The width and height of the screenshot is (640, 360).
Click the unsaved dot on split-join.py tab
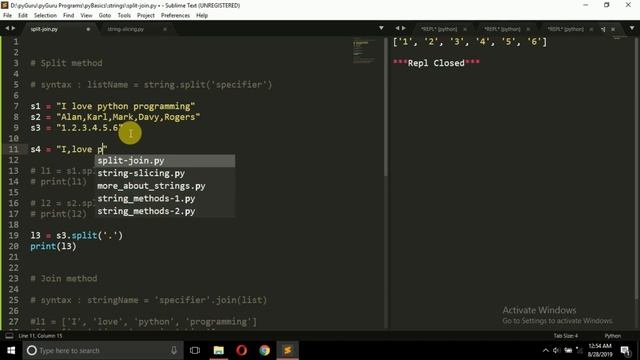[x=88, y=29]
